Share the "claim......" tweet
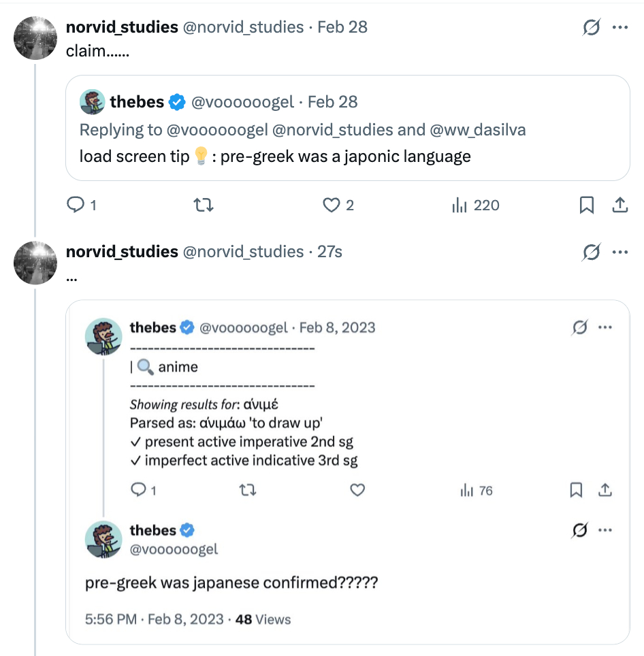 (x=620, y=205)
